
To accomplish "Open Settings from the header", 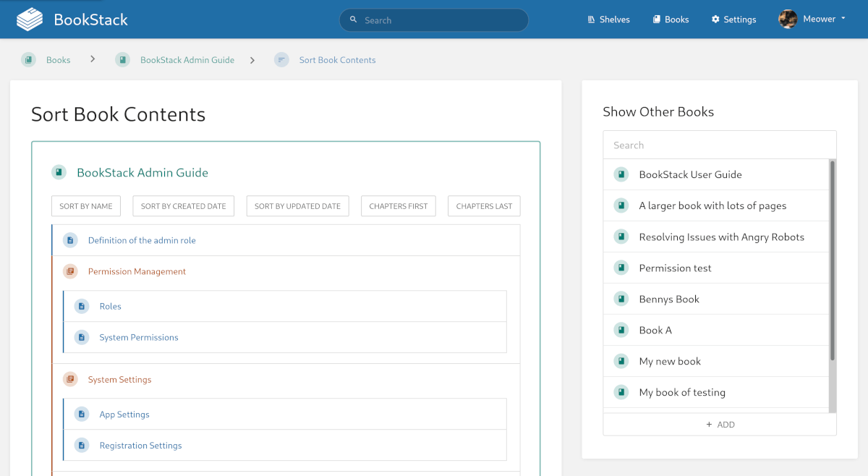I will click(x=733, y=20).
